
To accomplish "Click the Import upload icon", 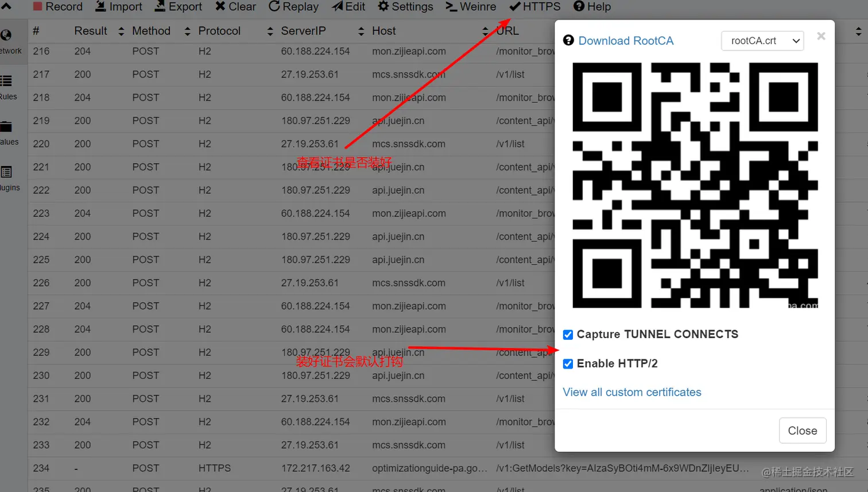I will (x=100, y=6).
